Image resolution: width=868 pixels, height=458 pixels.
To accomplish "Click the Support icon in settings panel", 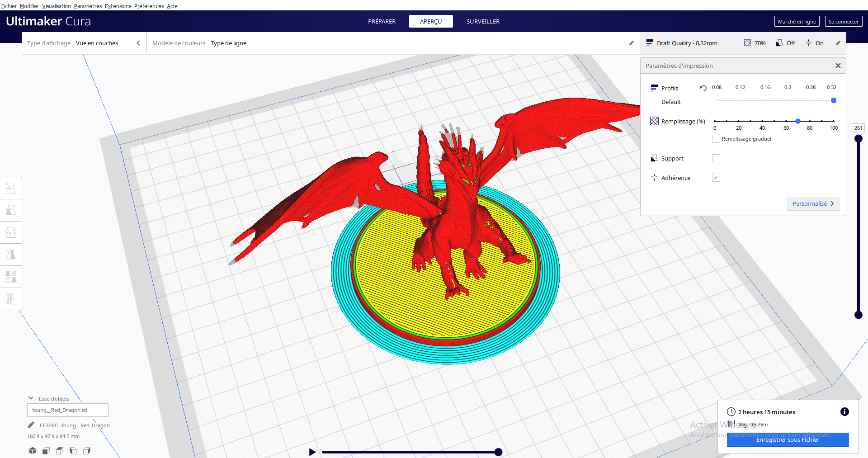I will [x=654, y=158].
